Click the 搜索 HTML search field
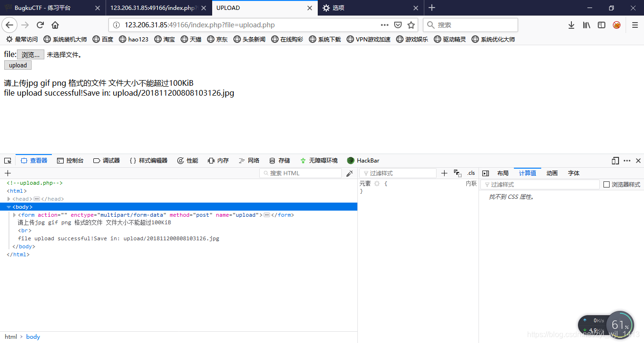 pos(300,173)
